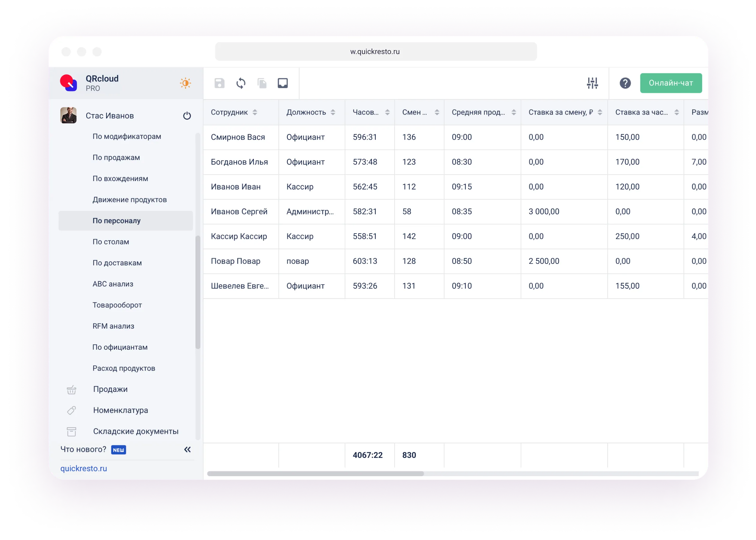
Task: Sort by Ставка за смену column arrows
Action: click(x=600, y=112)
